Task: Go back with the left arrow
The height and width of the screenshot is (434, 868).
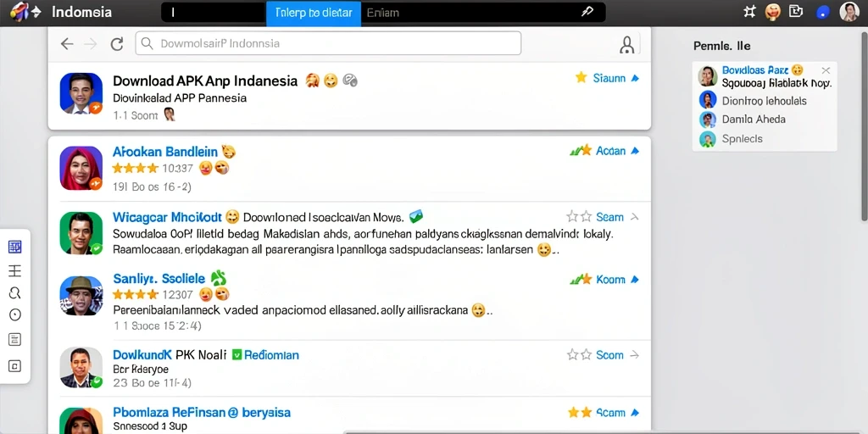Action: pos(67,44)
